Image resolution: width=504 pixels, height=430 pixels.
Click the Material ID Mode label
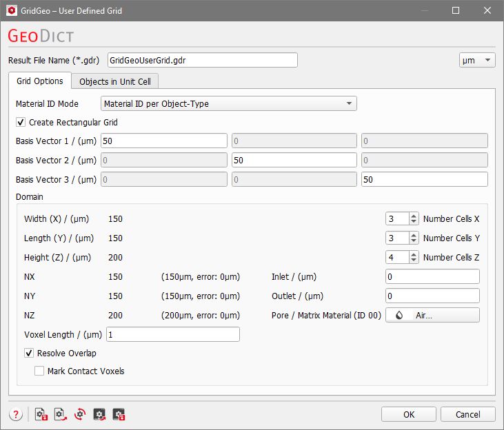48,104
